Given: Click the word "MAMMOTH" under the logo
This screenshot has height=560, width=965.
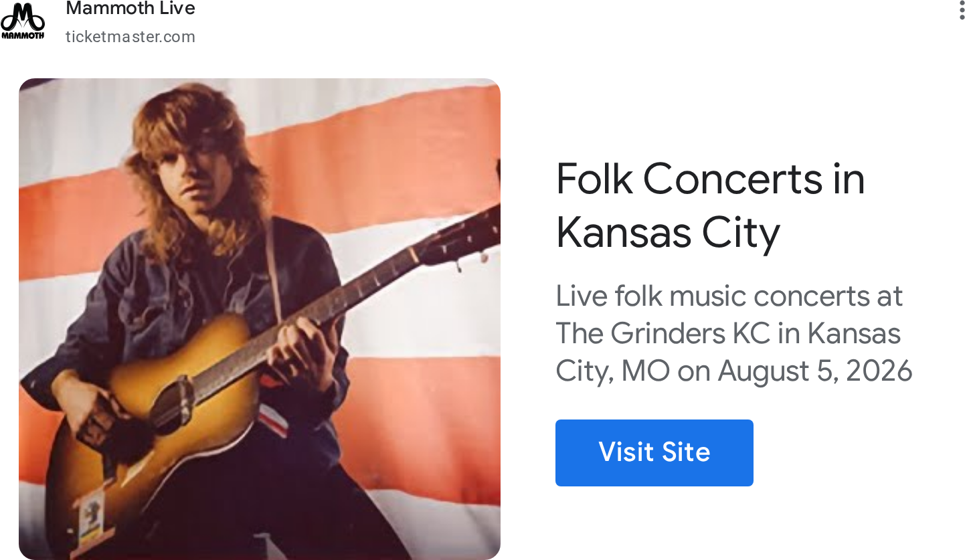Looking at the screenshot, I should tap(23, 35).
